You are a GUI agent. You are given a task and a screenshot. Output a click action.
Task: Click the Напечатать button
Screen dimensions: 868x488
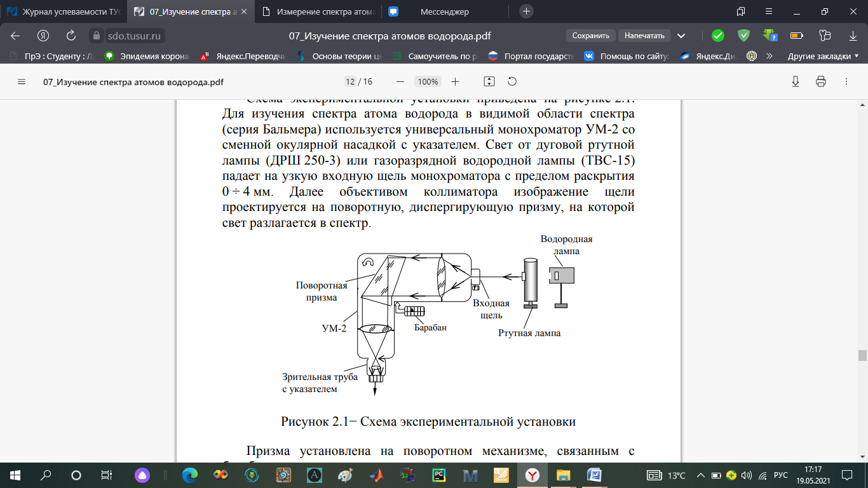pyautogui.click(x=644, y=36)
